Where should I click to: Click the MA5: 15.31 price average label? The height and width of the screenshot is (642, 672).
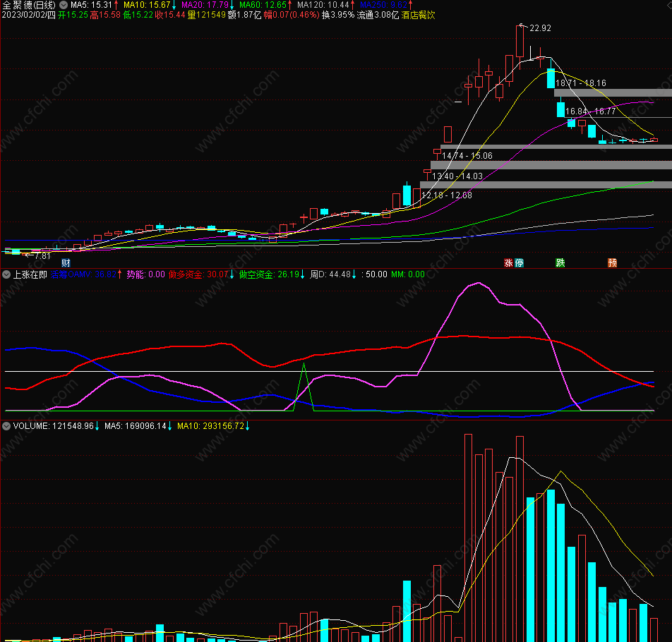tap(91, 5)
